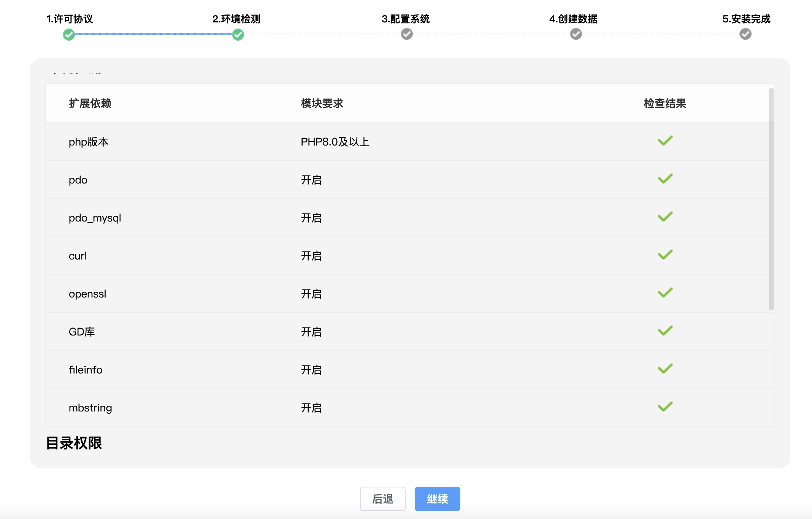Click the green checkmark for curl row
This screenshot has height=519, width=812.
tap(665, 255)
